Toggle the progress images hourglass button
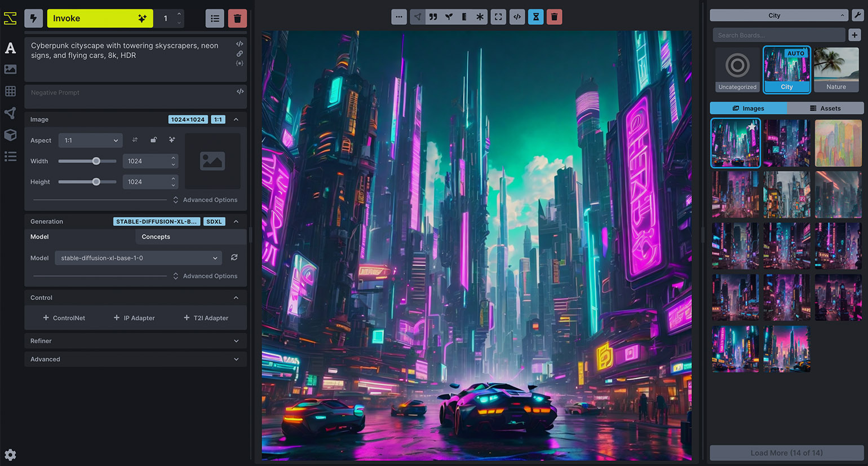The image size is (868, 466). coord(535,17)
